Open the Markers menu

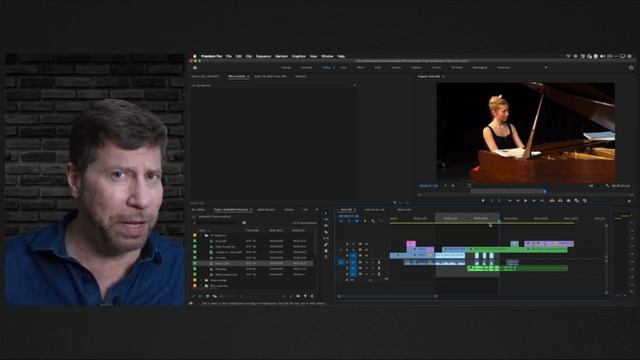[282, 56]
